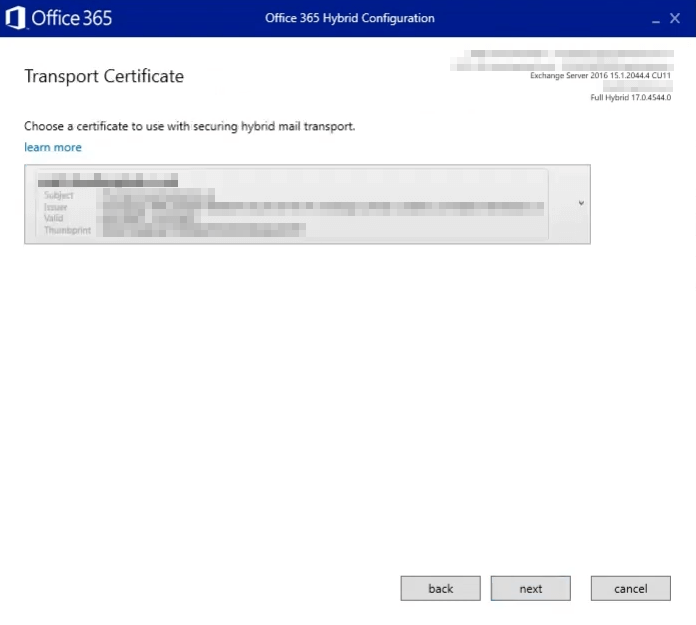
Task: Click the 'Valid' label in certificate box
Action: coord(53,218)
